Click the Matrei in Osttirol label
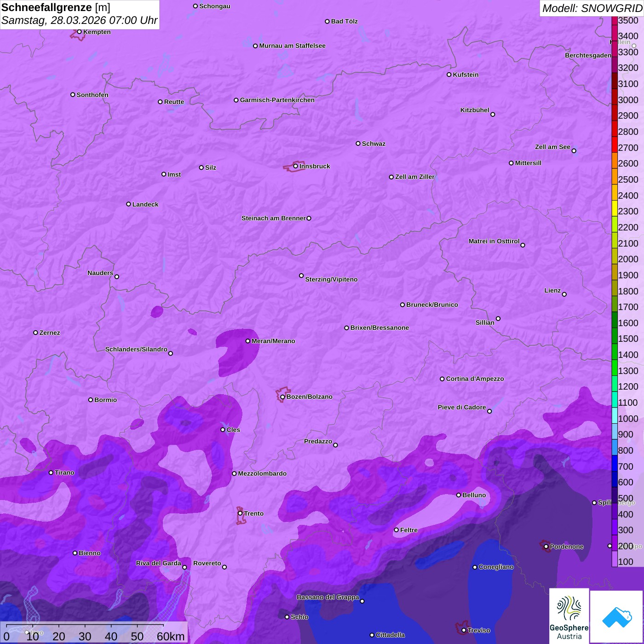This screenshot has width=644, height=644. [x=494, y=241]
